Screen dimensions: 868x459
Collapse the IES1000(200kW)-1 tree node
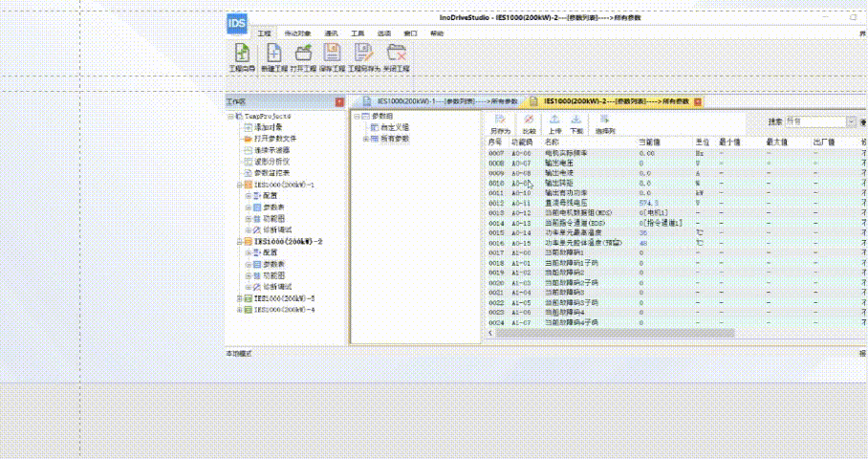click(240, 185)
